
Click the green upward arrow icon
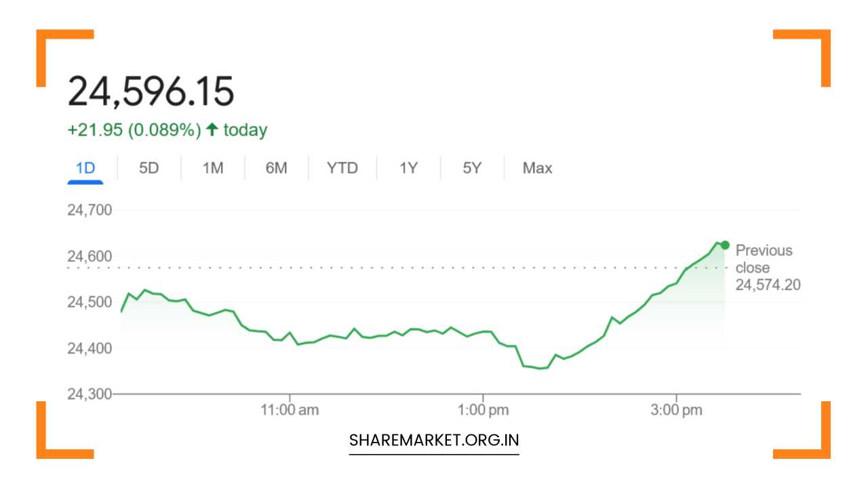pos(212,129)
